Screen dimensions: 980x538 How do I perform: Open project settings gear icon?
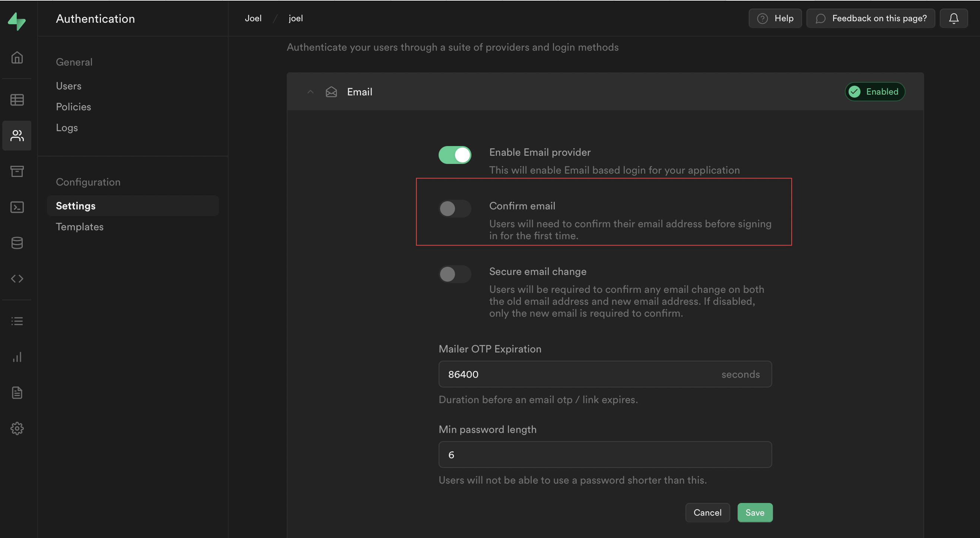tap(17, 428)
